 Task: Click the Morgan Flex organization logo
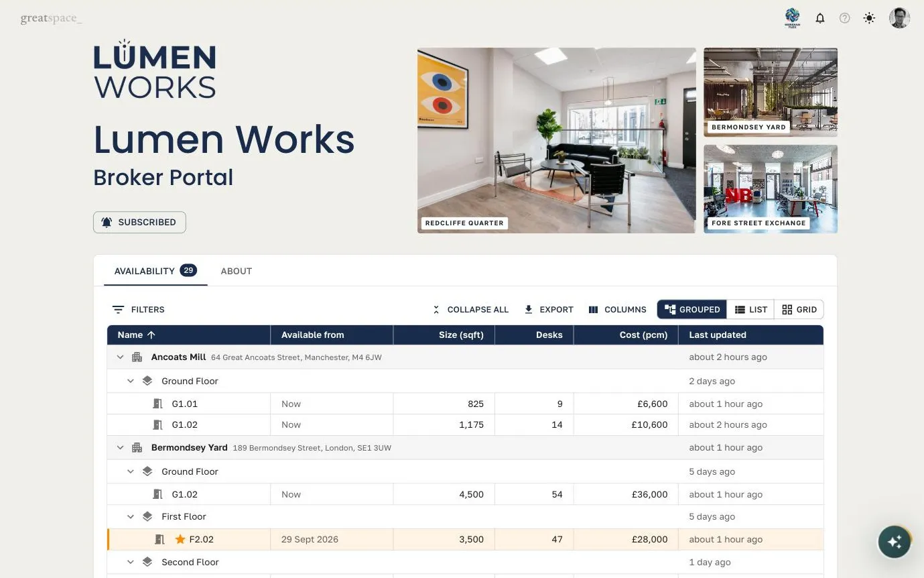793,18
